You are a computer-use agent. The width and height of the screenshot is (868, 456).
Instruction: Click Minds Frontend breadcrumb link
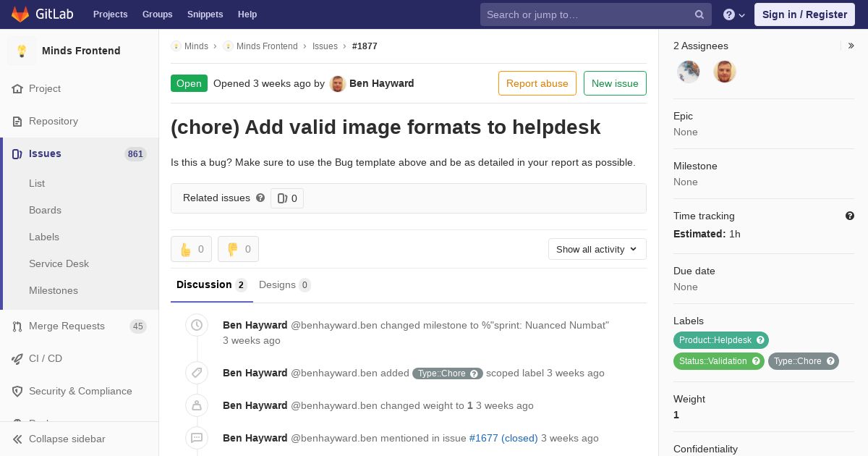tap(267, 46)
